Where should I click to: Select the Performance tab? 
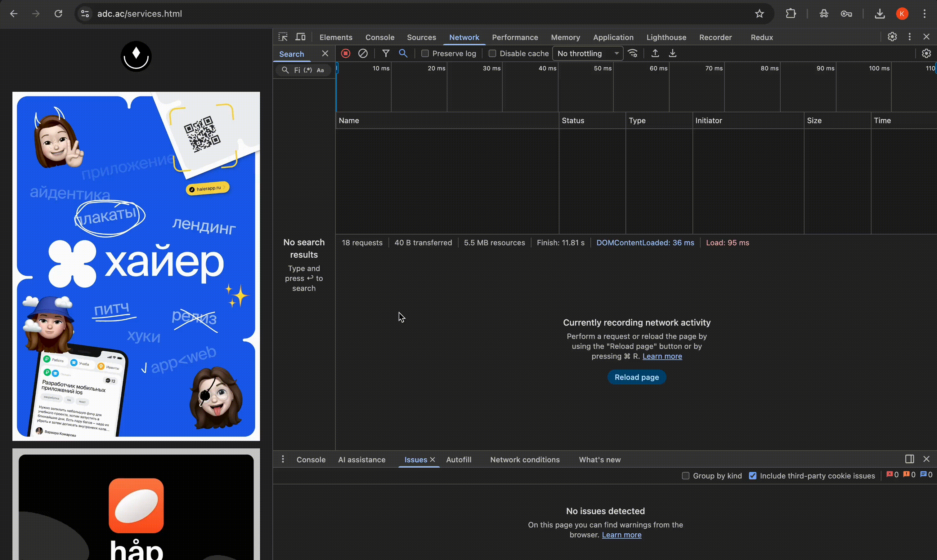515,37
